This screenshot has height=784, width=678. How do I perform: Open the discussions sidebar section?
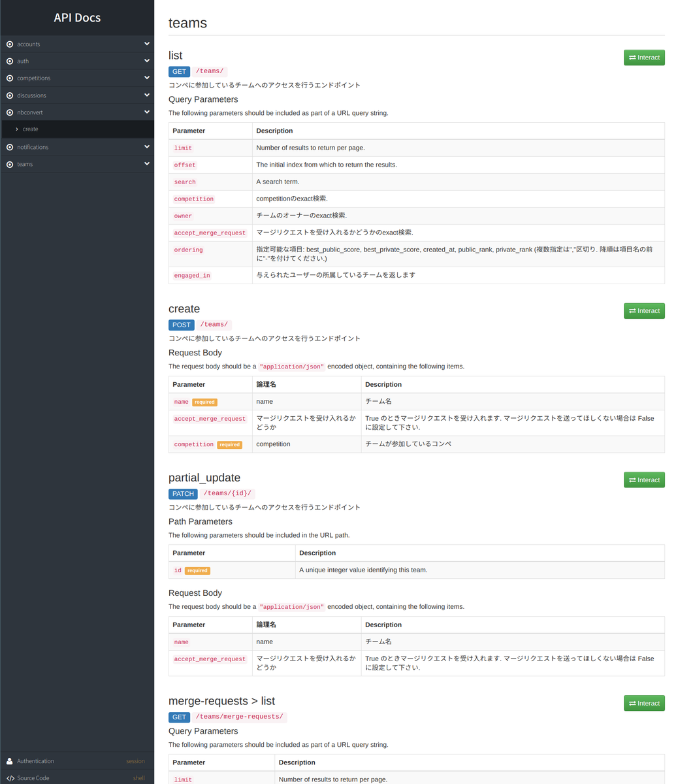[x=77, y=95]
